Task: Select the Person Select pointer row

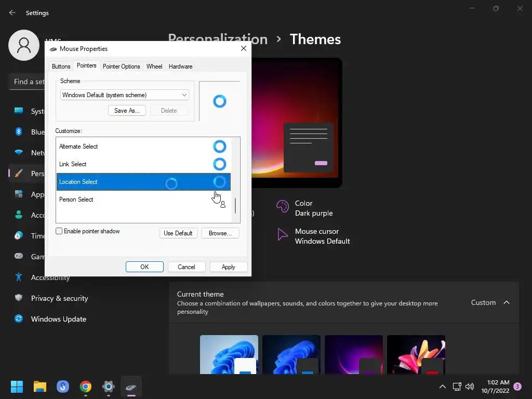Action: coord(143,199)
